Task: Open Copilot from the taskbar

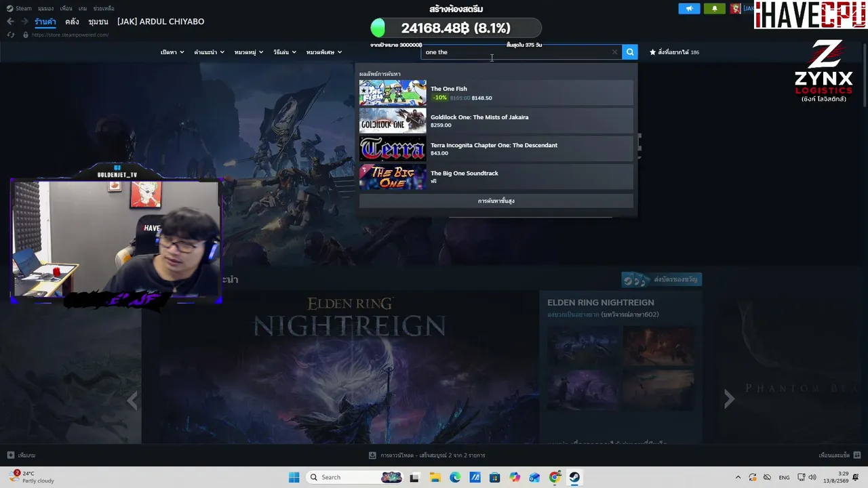Action: pyautogui.click(x=515, y=477)
